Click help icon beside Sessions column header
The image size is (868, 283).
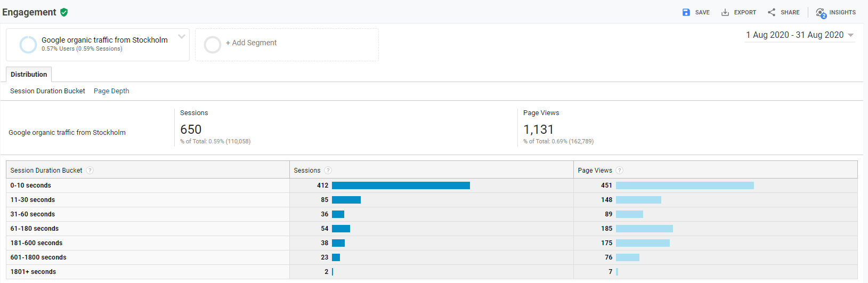328,171
